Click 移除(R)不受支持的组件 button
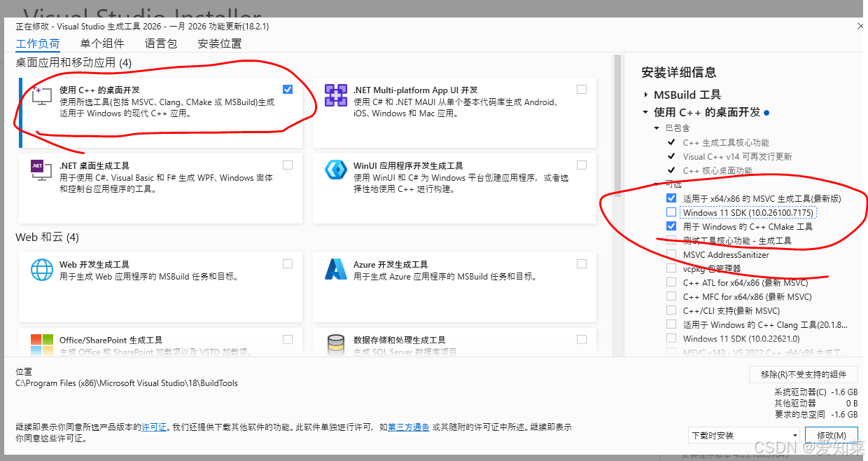The image size is (868, 461). (803, 374)
